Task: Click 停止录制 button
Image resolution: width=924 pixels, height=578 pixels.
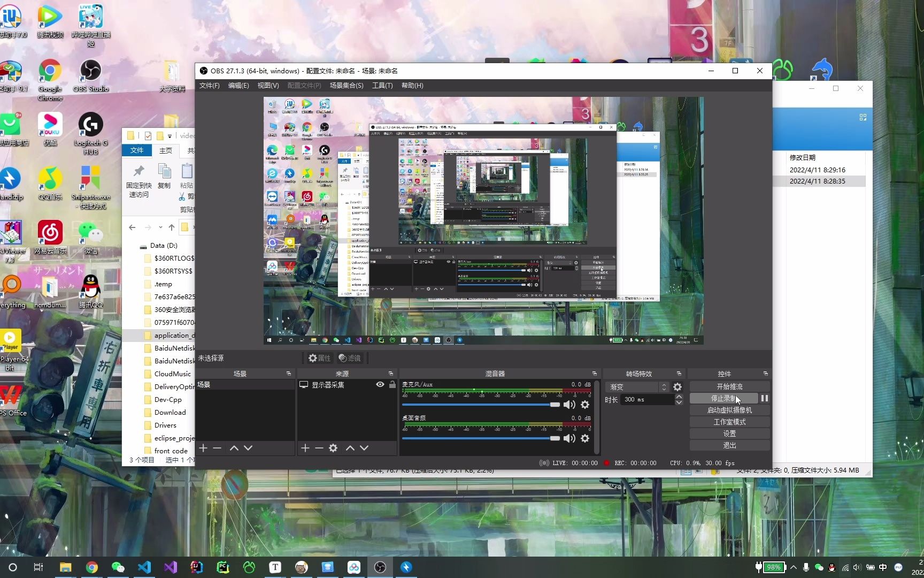Action: tap(723, 398)
